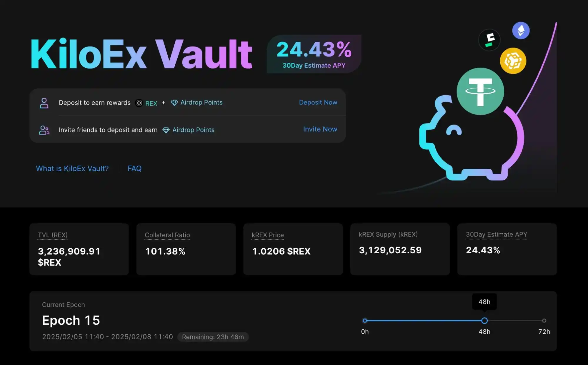
Task: Click the 30Day Estimate APY percentage badge
Action: [314, 54]
